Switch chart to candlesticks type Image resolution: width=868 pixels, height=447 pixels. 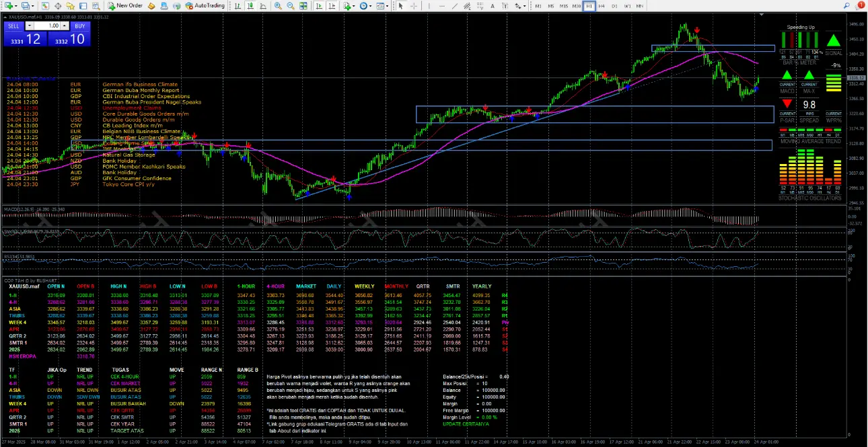(x=250, y=5)
